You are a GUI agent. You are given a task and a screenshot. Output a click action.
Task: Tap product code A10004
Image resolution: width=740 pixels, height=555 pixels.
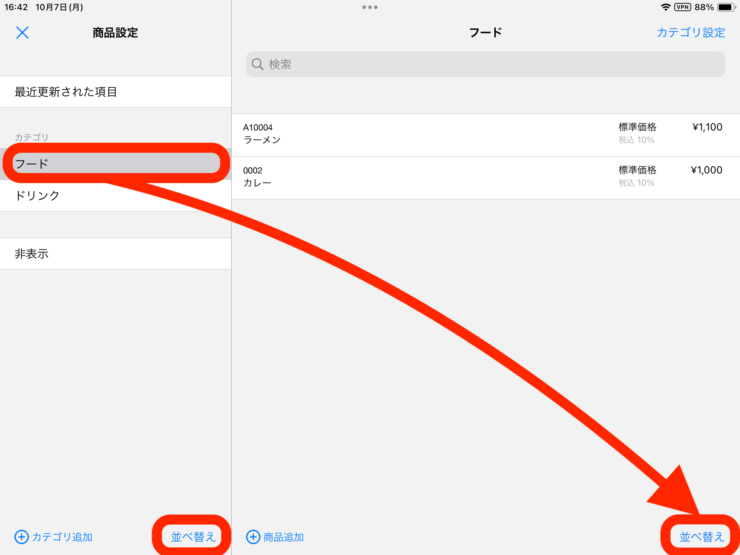(258, 127)
